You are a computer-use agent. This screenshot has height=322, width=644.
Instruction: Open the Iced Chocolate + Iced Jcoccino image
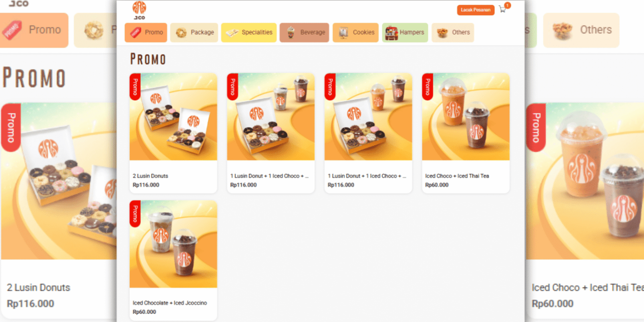click(x=173, y=244)
